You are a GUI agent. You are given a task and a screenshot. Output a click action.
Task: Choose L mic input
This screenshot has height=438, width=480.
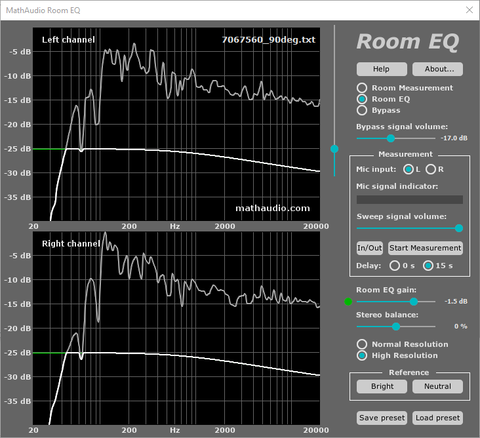[408, 169]
